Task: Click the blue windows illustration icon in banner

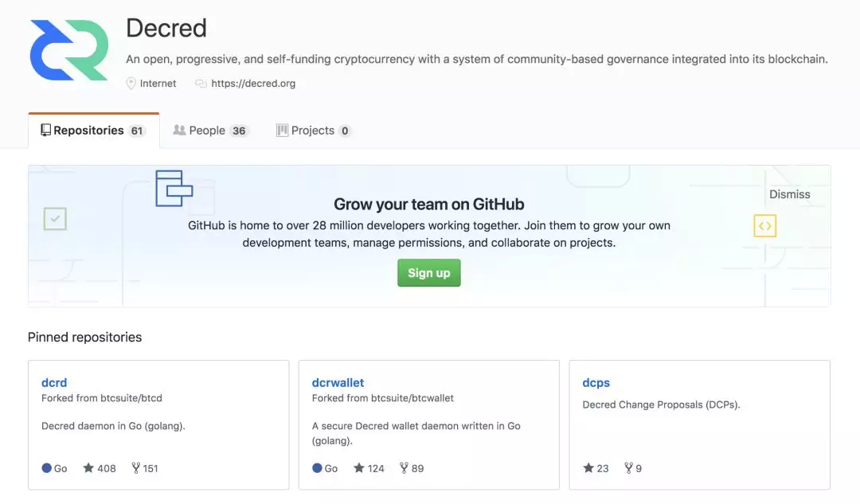Action: pyautogui.click(x=174, y=188)
